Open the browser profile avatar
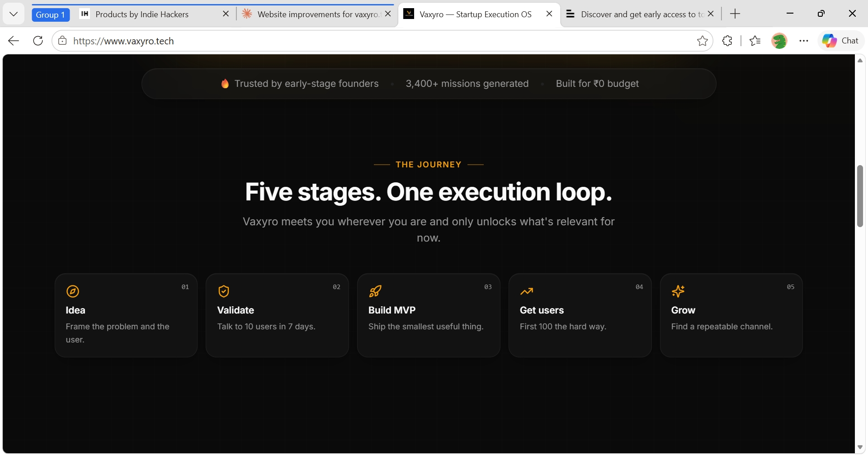The image size is (868, 456). 779,41
